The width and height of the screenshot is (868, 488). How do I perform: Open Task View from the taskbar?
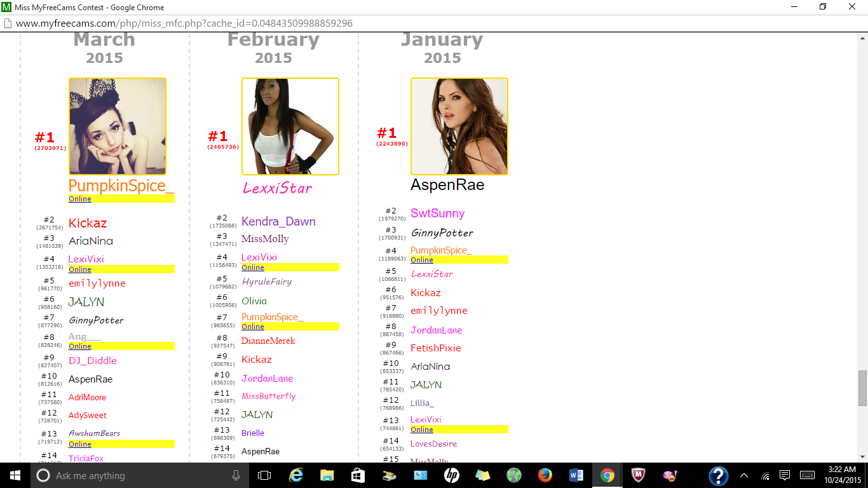[264, 475]
